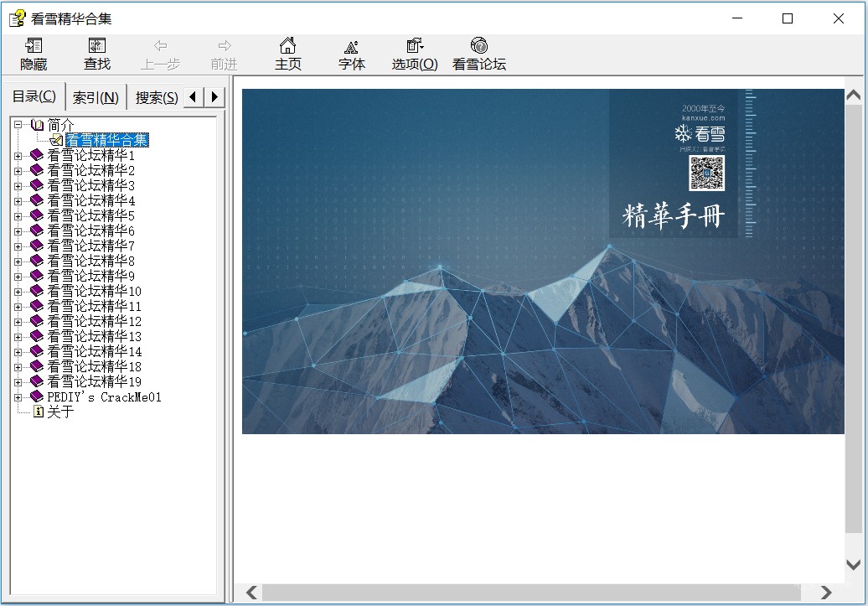Expand the 看雪论坛精华1 node

point(18,156)
